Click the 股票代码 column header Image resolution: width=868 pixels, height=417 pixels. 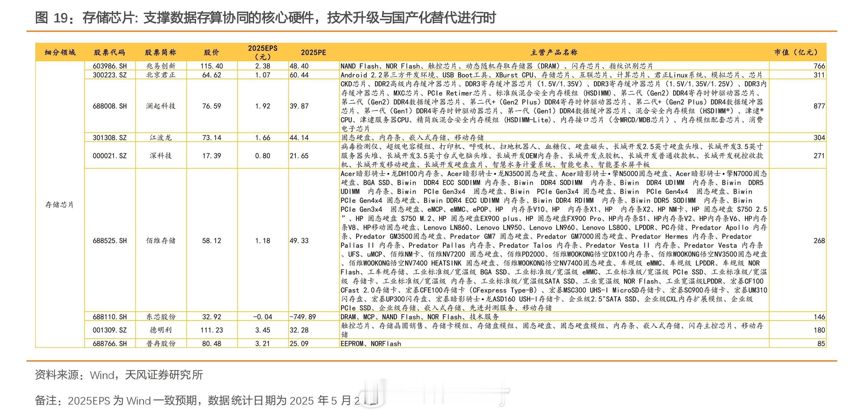[x=110, y=52]
